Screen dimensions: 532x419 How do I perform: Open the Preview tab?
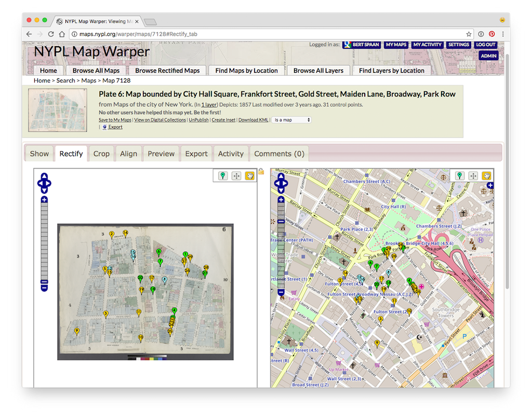pos(161,154)
